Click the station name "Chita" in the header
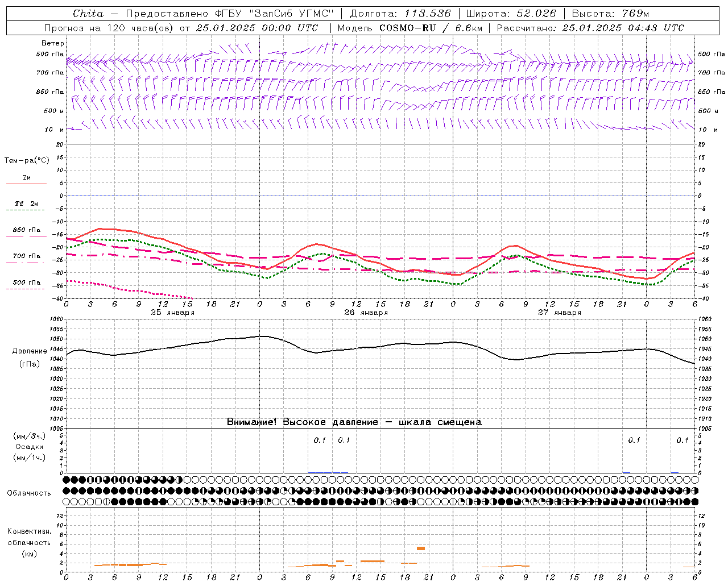Image resolution: width=728 pixels, height=582 pixels. tap(88, 13)
